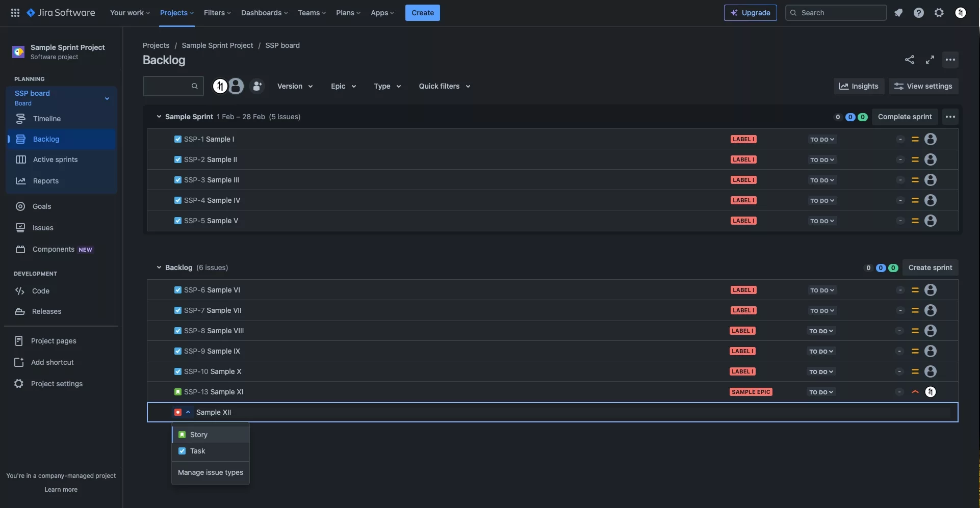Open the Version filter dropdown

[x=295, y=86]
